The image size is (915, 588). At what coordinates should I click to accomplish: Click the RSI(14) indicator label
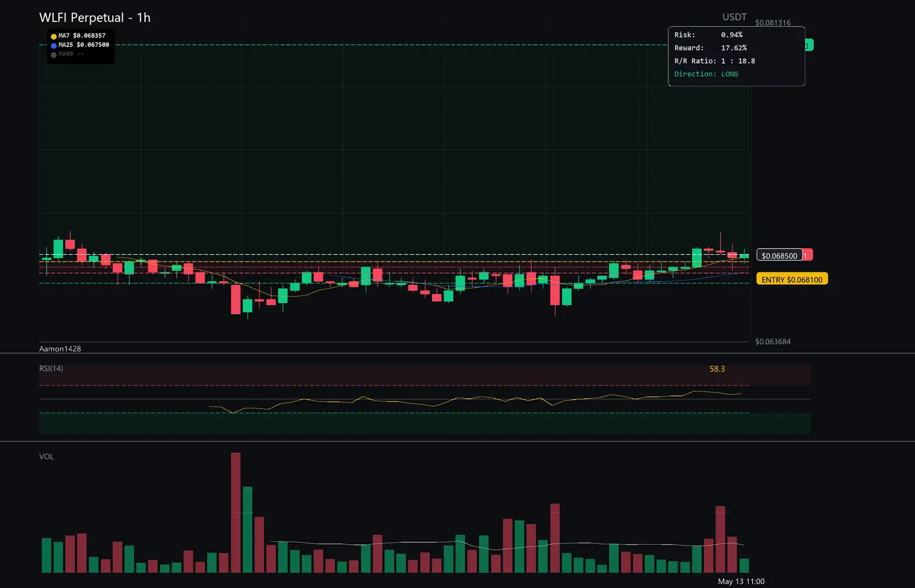coord(51,368)
